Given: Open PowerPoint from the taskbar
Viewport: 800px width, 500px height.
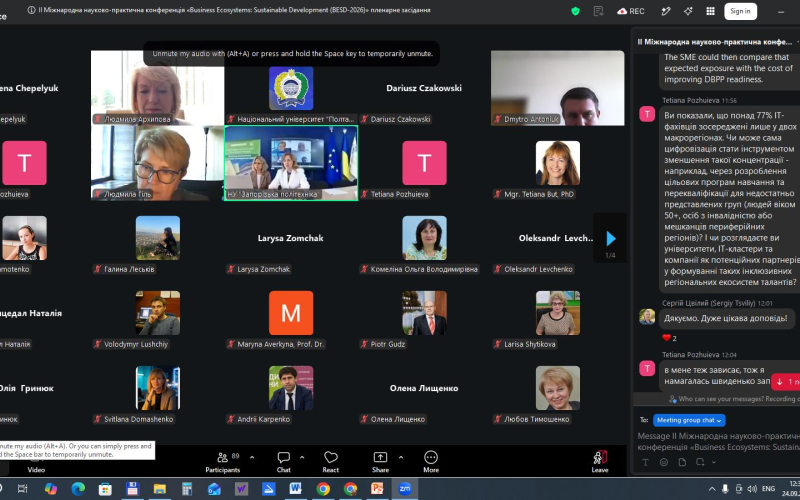Looking at the screenshot, I should [x=377, y=489].
